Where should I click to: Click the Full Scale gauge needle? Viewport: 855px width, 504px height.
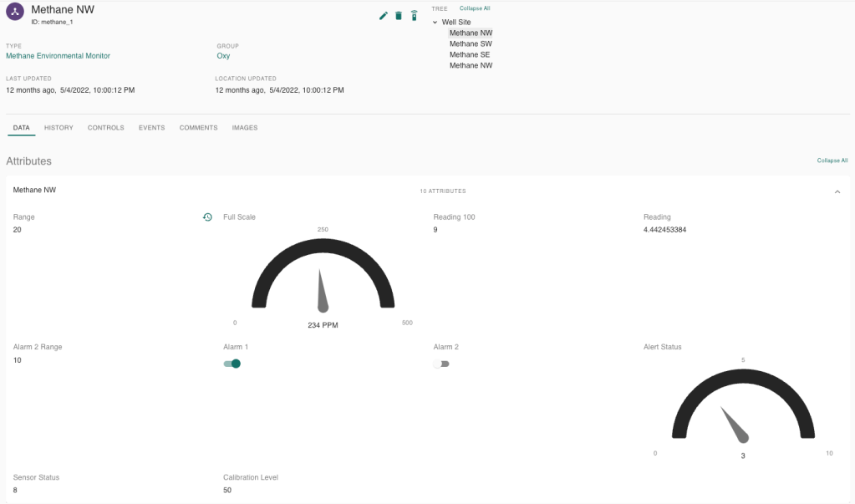point(323,293)
